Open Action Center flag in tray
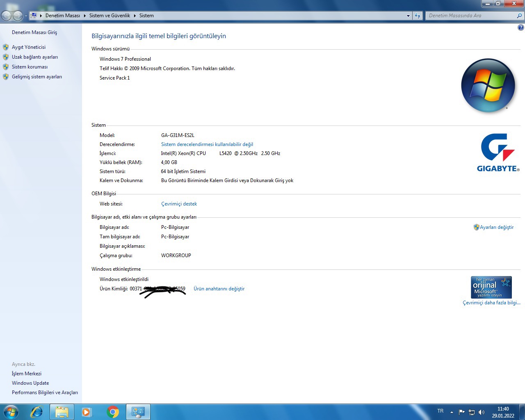The width and height of the screenshot is (525, 420). pos(462,412)
